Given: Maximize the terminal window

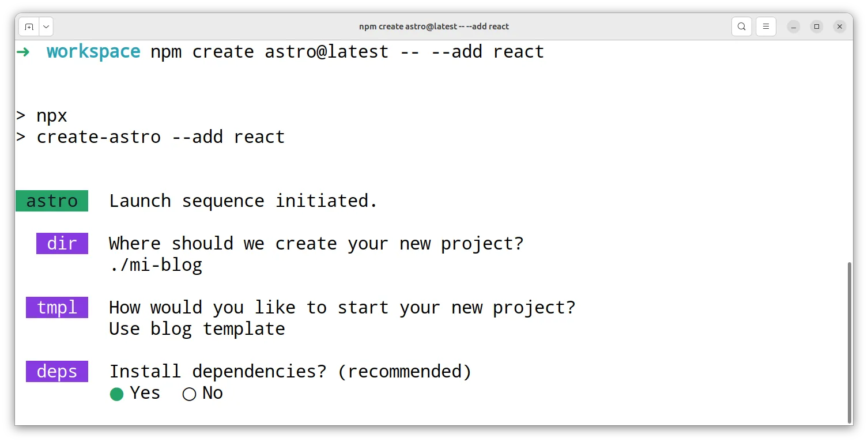Looking at the screenshot, I should (817, 27).
